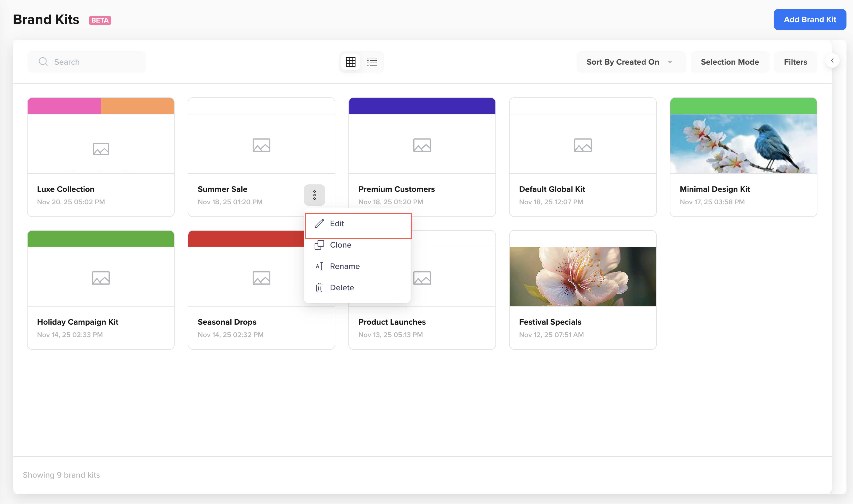
Task: Open the Sort By Created On dropdown
Action: click(x=631, y=62)
